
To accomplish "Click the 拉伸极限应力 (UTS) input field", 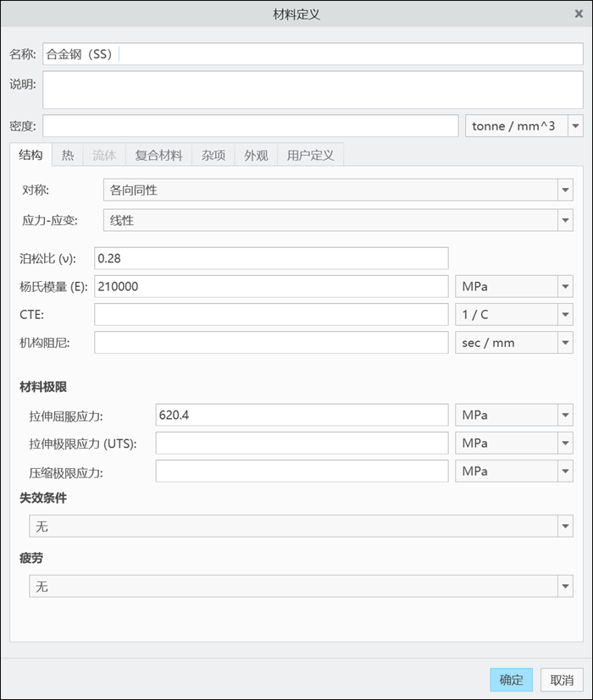I will [302, 444].
